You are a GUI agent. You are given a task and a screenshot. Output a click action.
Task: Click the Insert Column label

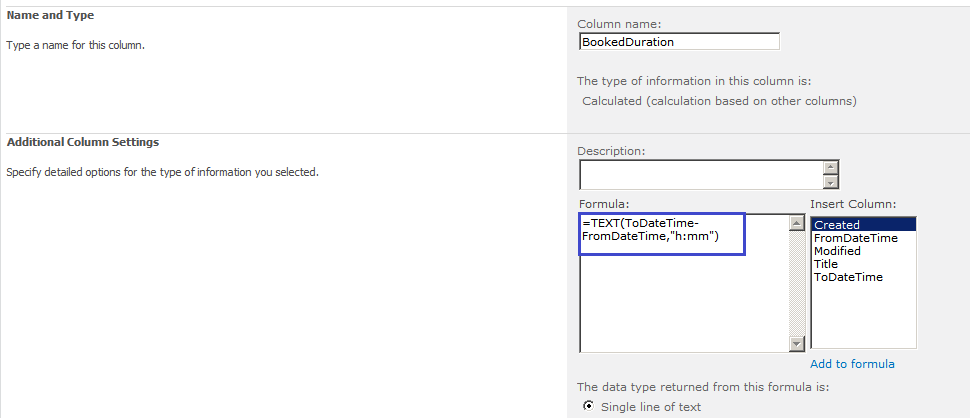852,204
